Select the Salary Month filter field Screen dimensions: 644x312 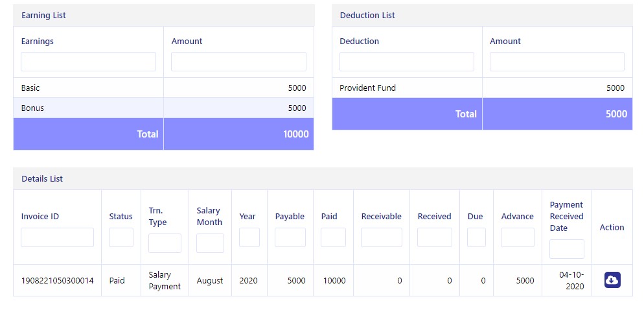[x=211, y=243]
